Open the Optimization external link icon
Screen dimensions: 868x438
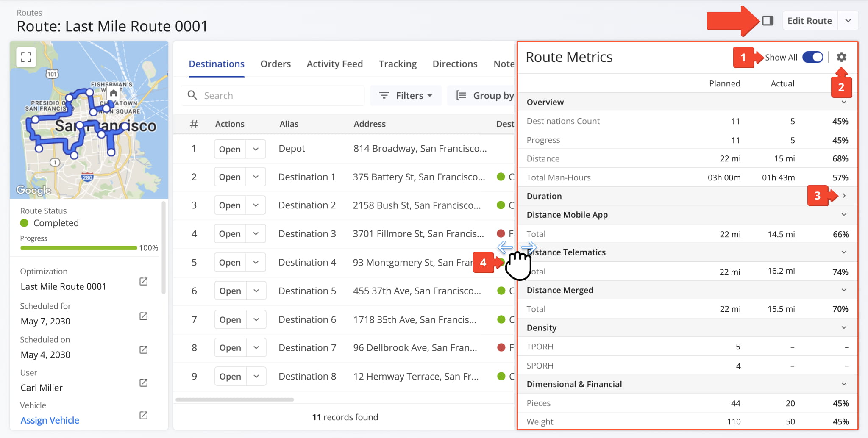(144, 282)
